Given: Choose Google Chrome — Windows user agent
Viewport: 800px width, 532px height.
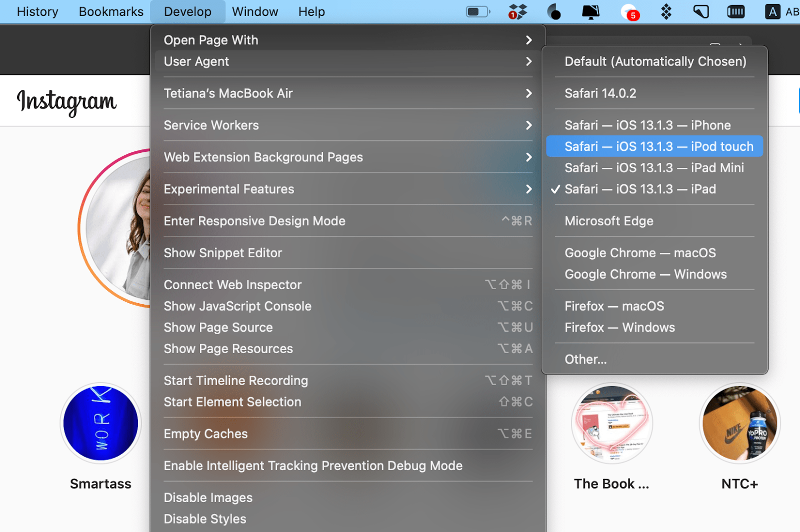Looking at the screenshot, I should (654, 274).
